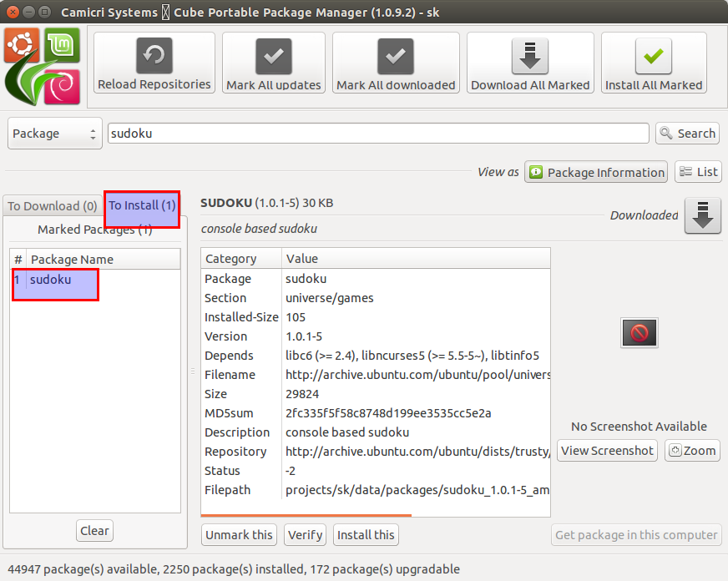Click the horizontal scrollbar under package details
The width and height of the screenshot is (728, 581).
coord(306,515)
